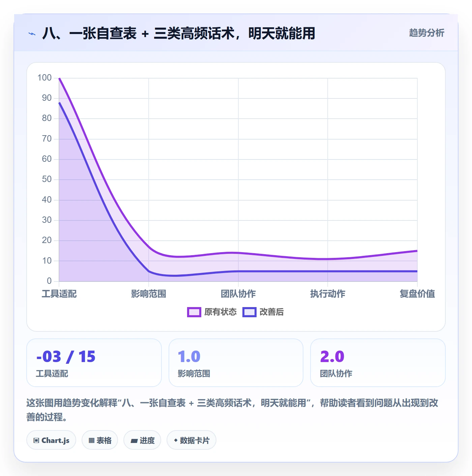Select the Chart.js tag chip
The image size is (472, 476).
click(51, 440)
